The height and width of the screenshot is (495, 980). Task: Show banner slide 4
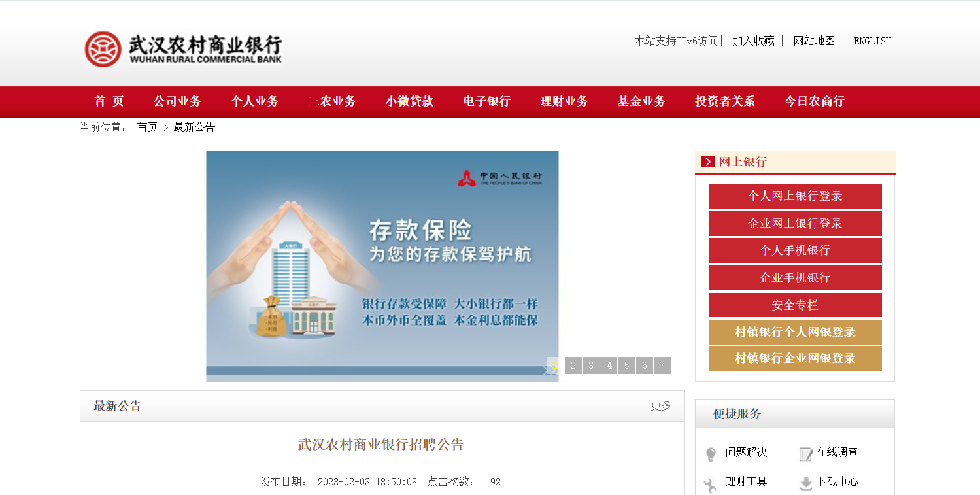click(x=609, y=366)
